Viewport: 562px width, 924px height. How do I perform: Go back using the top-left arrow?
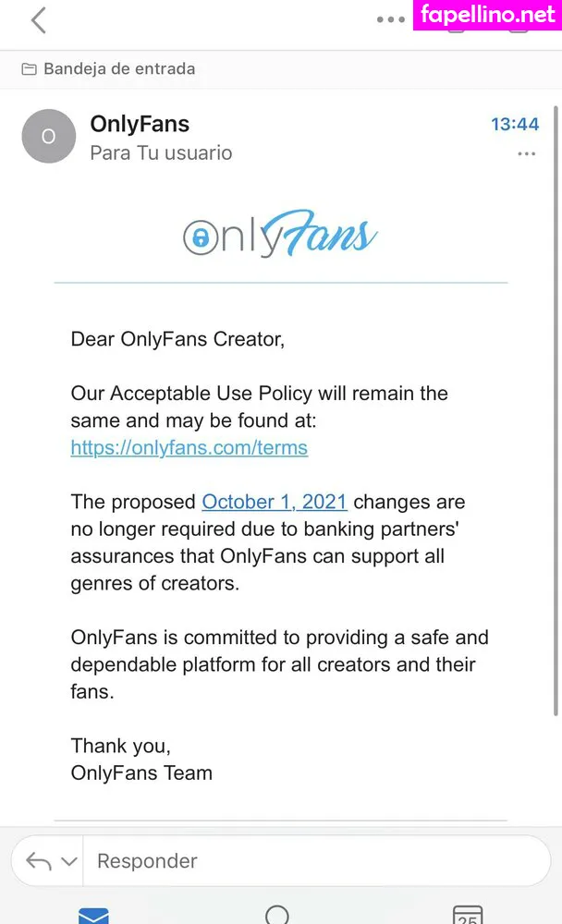click(x=38, y=20)
